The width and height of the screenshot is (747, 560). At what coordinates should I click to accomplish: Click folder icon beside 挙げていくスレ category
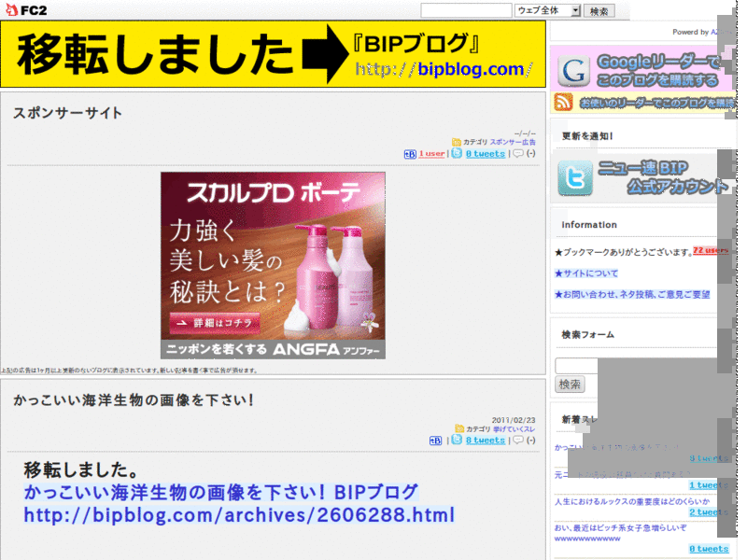click(x=459, y=429)
